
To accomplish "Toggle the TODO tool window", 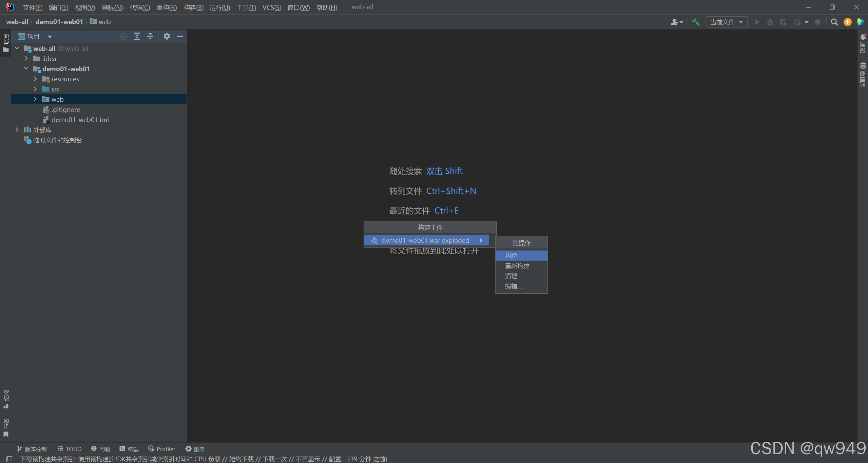I will tap(70, 449).
